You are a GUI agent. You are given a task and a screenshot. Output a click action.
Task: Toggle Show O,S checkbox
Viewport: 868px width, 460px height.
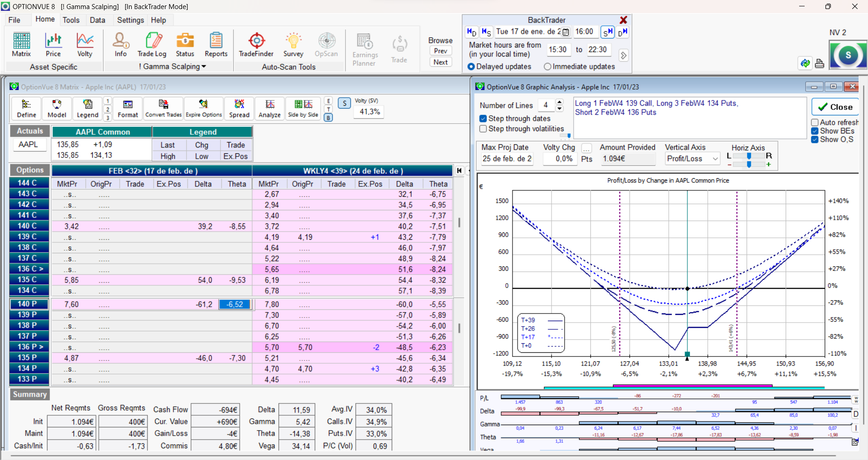(x=815, y=139)
